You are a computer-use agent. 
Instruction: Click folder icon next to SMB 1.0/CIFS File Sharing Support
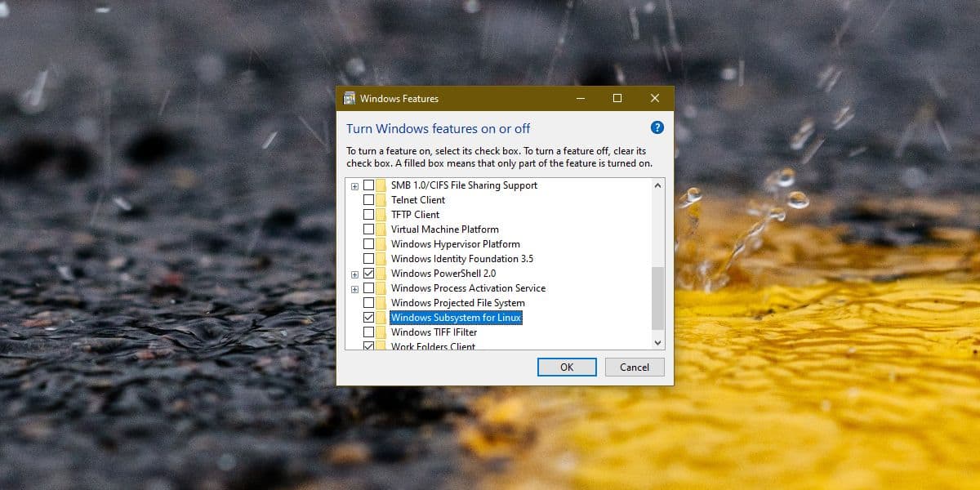[x=381, y=185]
